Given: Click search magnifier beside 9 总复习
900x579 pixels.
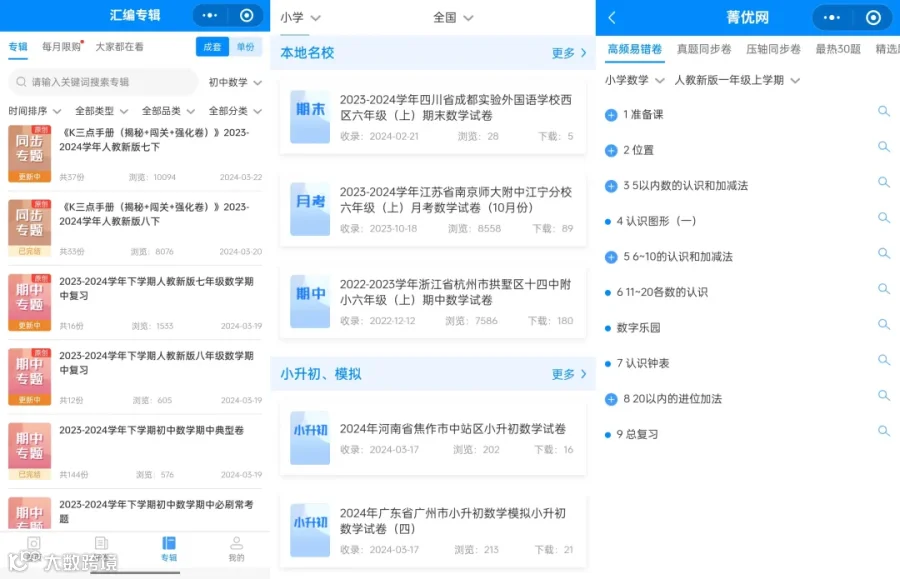Looking at the screenshot, I should [883, 431].
